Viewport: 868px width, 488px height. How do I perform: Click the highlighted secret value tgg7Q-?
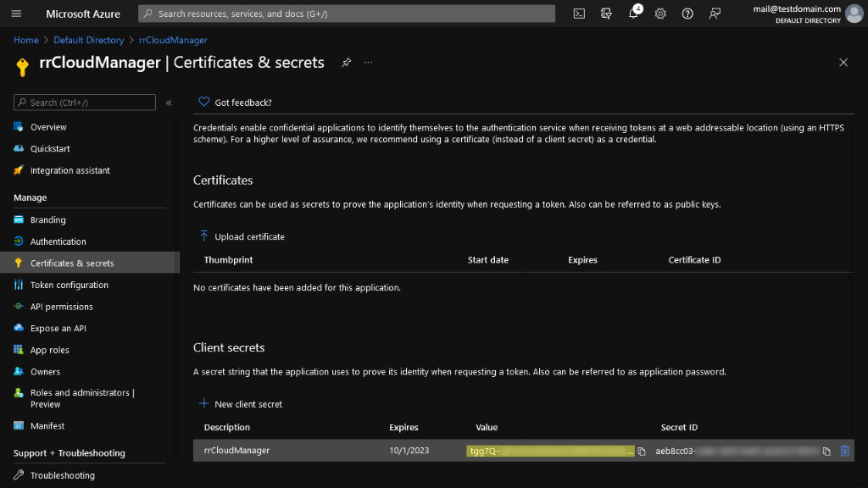click(550, 451)
